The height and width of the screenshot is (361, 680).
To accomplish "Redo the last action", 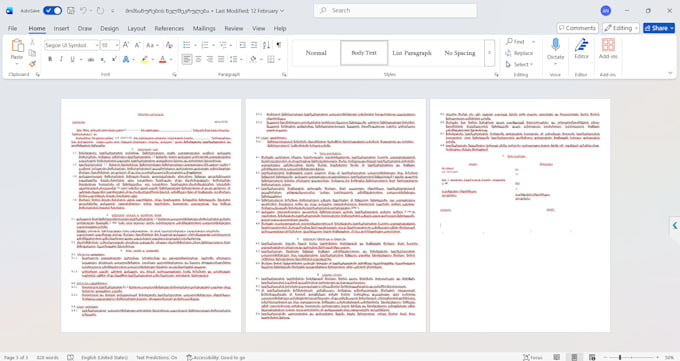I will (100, 10).
